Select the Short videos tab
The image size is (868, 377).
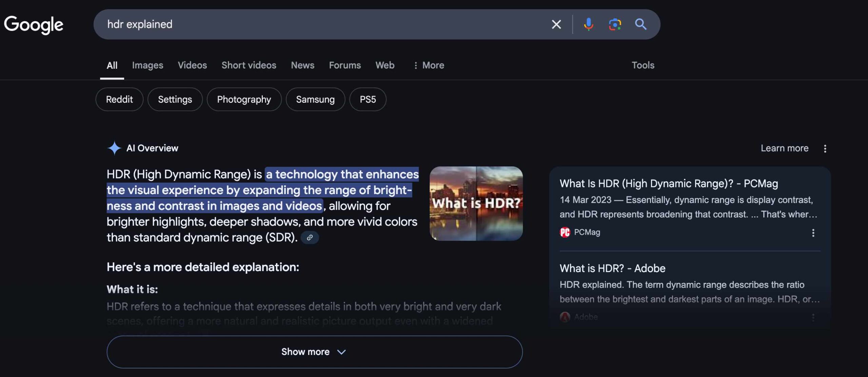tap(249, 65)
